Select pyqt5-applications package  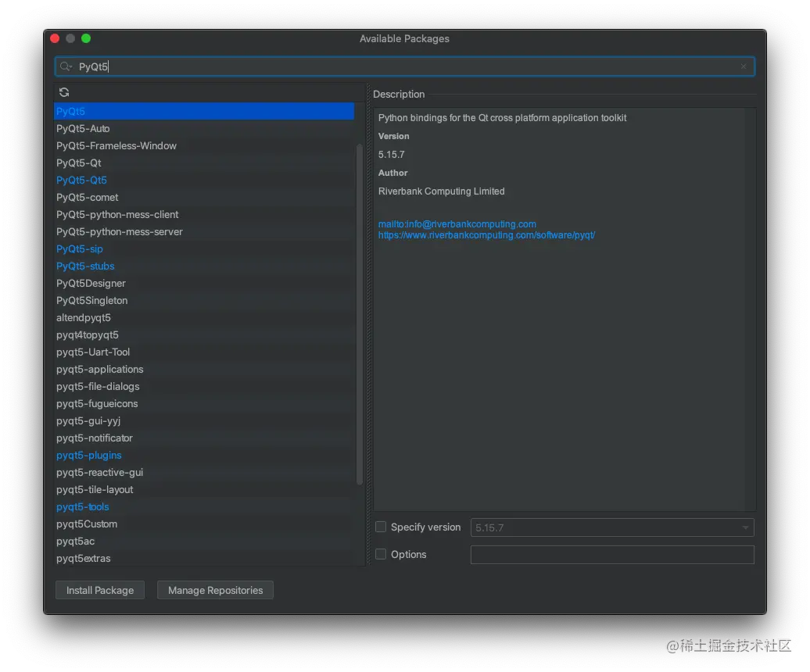click(x=205, y=370)
